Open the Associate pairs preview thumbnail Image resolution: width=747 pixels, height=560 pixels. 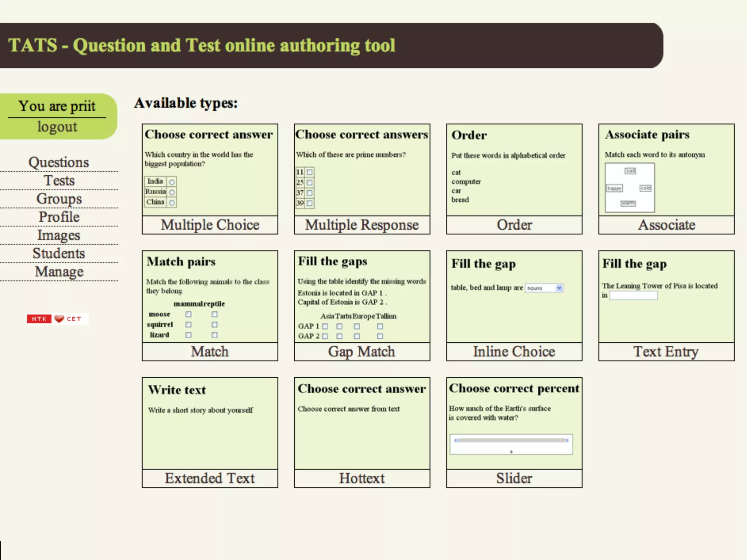[630, 188]
